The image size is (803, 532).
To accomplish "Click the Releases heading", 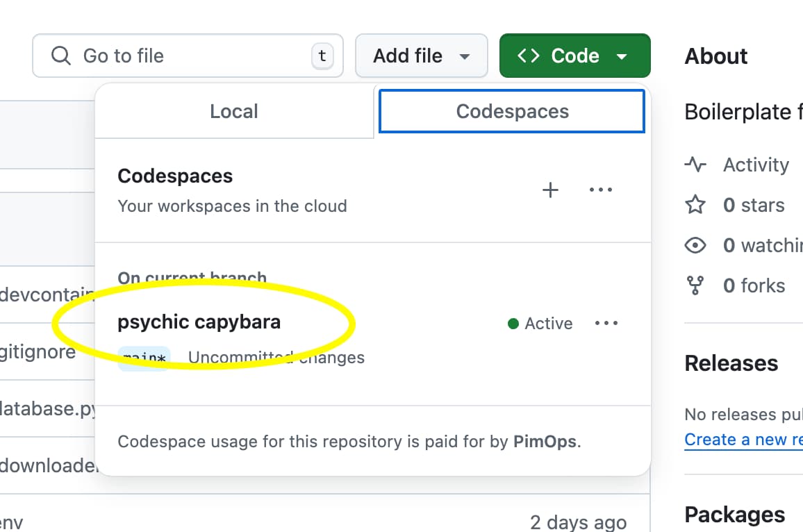I will point(731,363).
